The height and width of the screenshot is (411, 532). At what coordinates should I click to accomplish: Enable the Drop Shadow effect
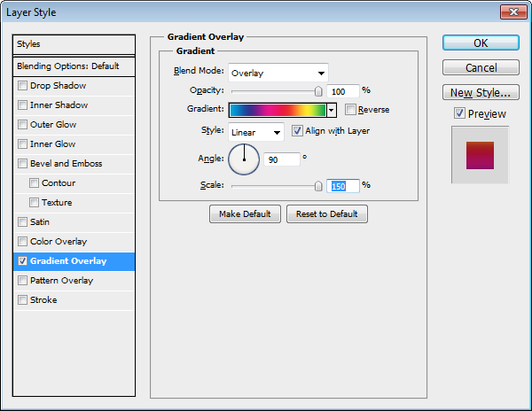22,86
